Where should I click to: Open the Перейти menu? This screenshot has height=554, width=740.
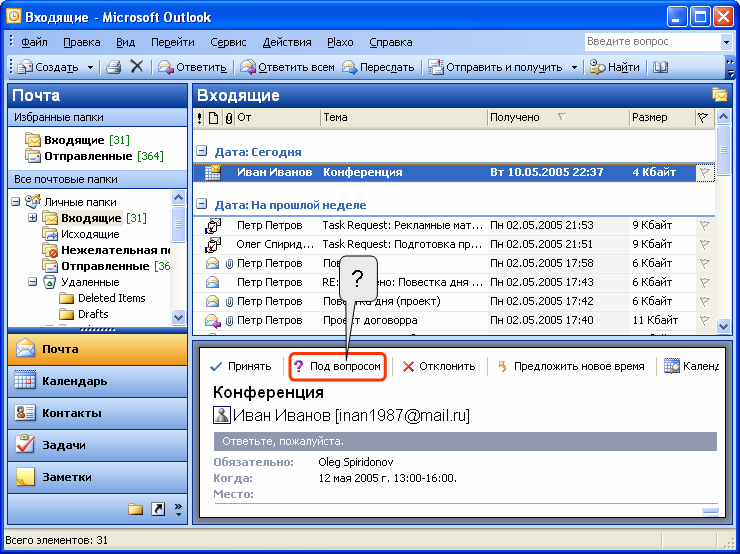click(173, 42)
